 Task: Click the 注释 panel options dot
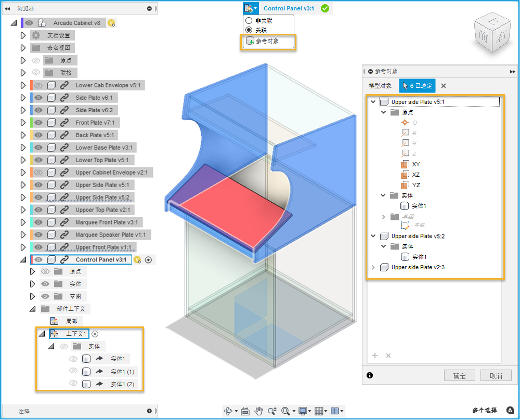(x=149, y=411)
